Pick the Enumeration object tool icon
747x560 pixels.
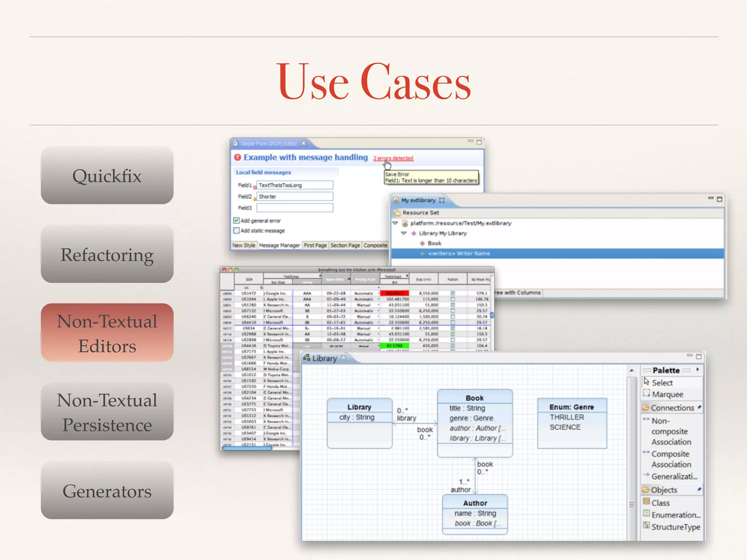click(647, 513)
